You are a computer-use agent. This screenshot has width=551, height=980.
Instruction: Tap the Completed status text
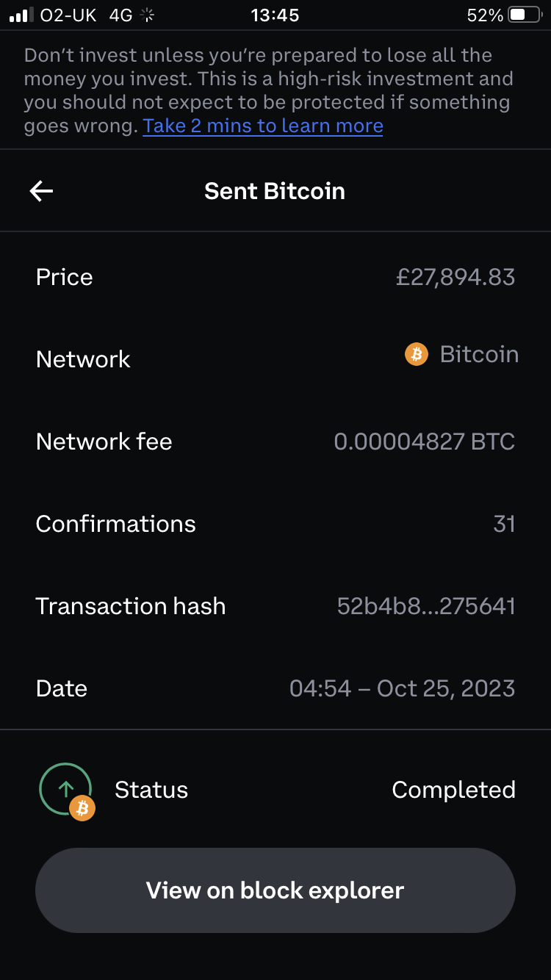coord(453,790)
